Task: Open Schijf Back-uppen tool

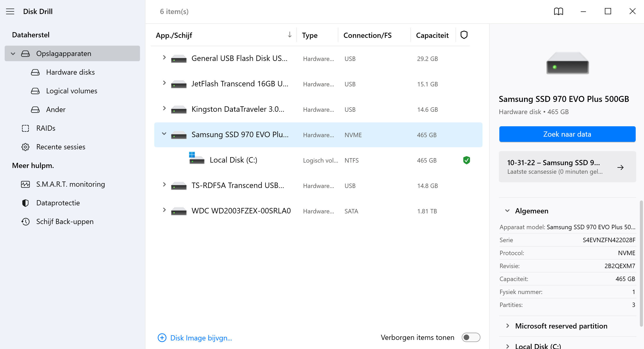Action: coord(65,222)
